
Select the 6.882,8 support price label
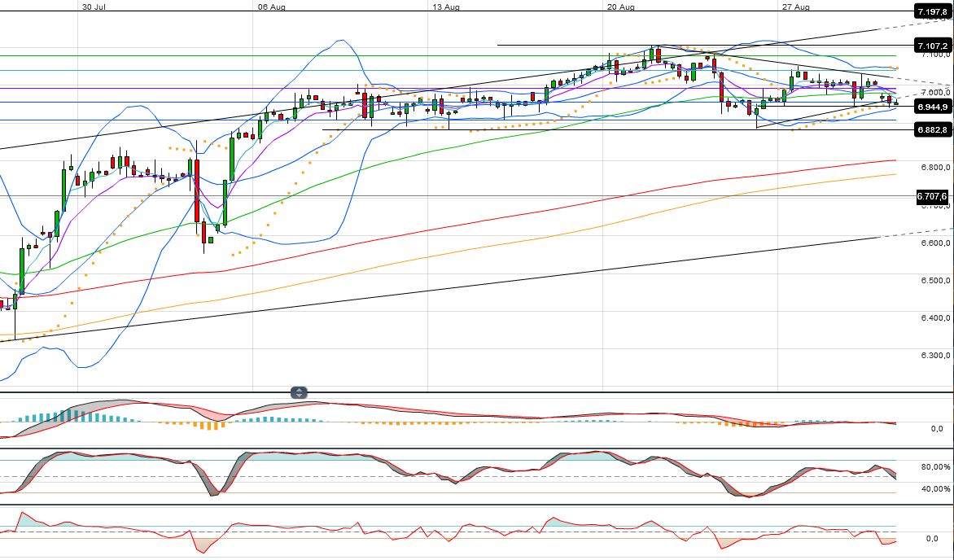point(933,129)
